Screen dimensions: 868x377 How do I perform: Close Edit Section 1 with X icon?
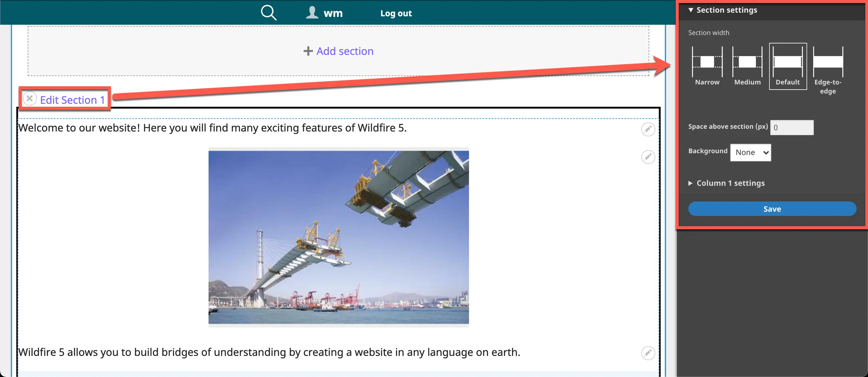[x=30, y=99]
